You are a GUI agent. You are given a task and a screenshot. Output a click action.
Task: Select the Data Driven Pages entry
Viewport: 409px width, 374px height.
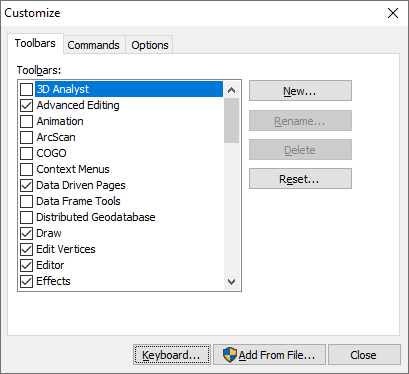[81, 185]
